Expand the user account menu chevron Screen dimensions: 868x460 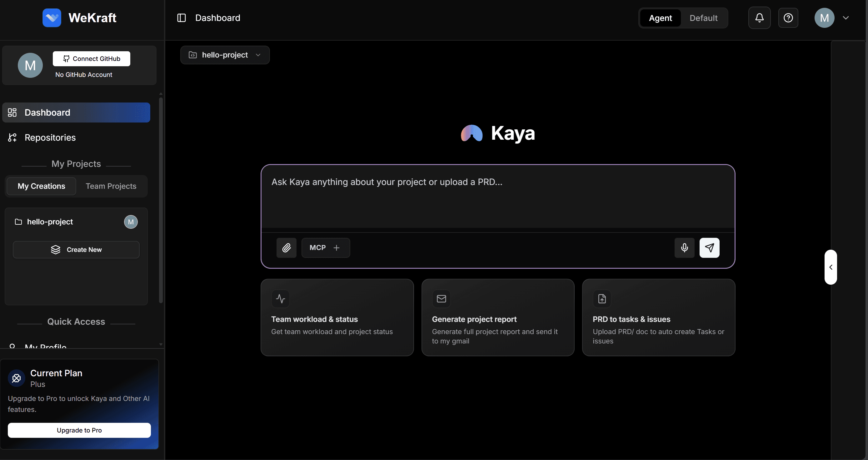coord(846,18)
